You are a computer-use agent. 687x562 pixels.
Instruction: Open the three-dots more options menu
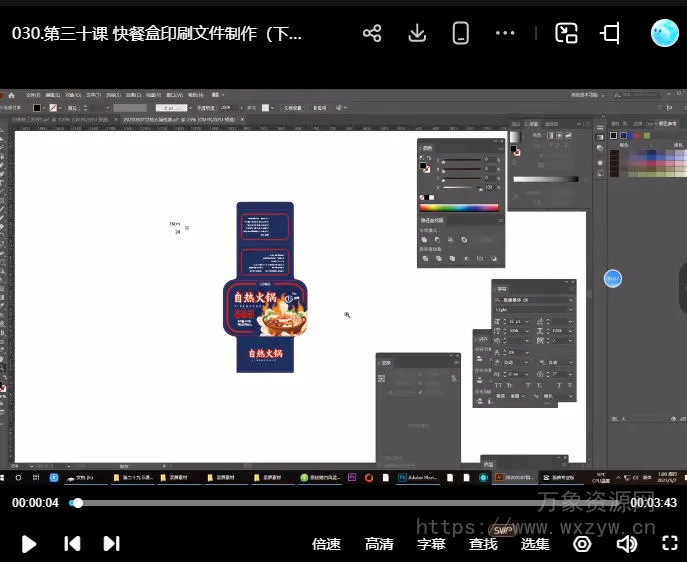tap(505, 33)
